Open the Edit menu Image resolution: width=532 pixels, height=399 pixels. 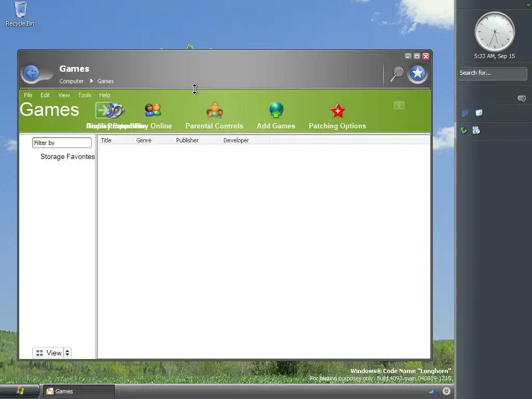point(45,96)
